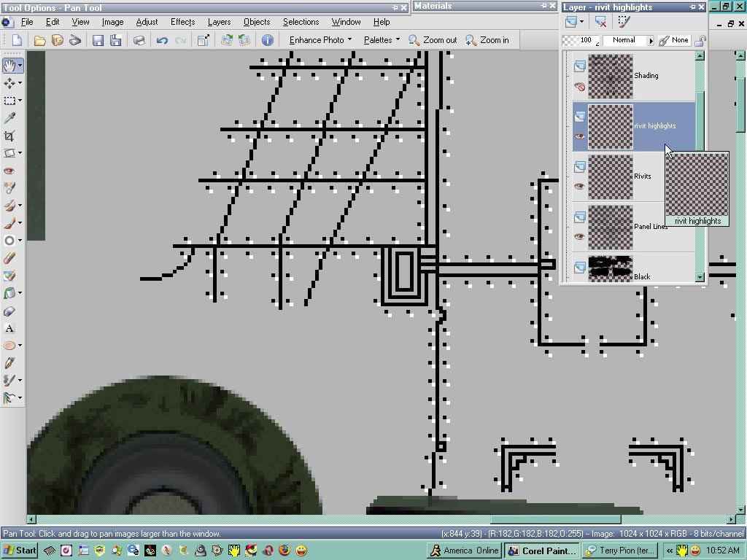Screen dimensions: 747x560
Task: Pick the Dropper tool
Action: (9, 118)
